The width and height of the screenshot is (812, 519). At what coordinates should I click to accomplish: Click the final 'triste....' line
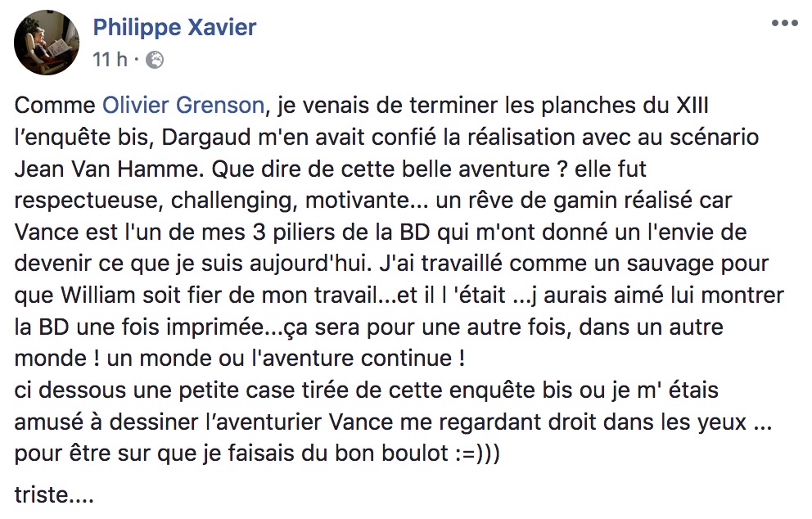(x=54, y=494)
